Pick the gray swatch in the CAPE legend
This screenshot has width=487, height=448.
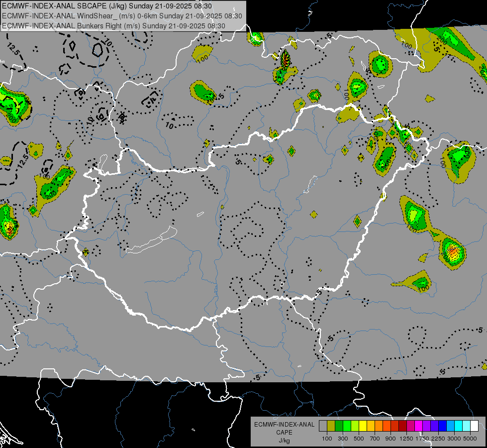pos(323,426)
